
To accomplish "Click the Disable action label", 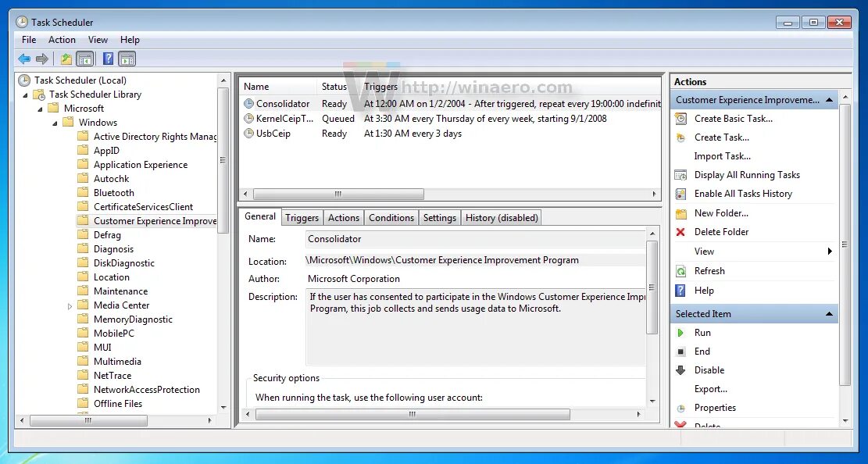I will (709, 370).
